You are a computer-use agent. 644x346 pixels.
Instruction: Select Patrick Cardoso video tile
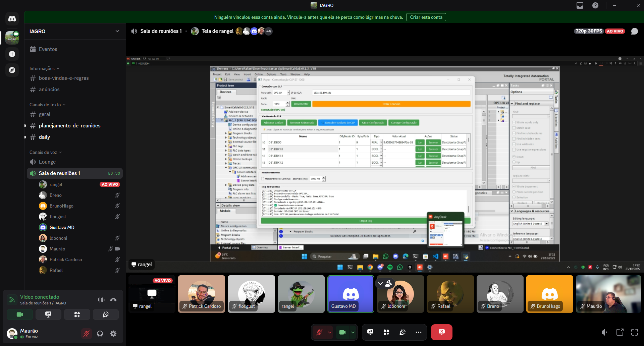click(202, 294)
